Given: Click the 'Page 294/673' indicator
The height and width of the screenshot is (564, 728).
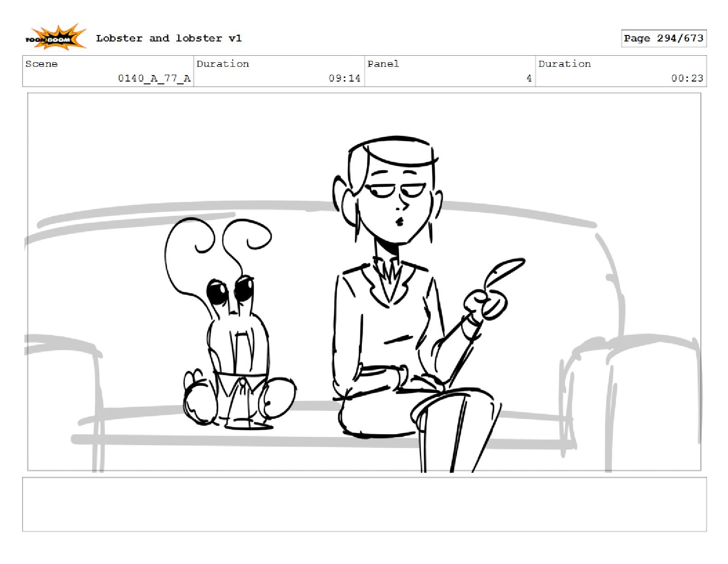Looking at the screenshot, I should [x=664, y=38].
